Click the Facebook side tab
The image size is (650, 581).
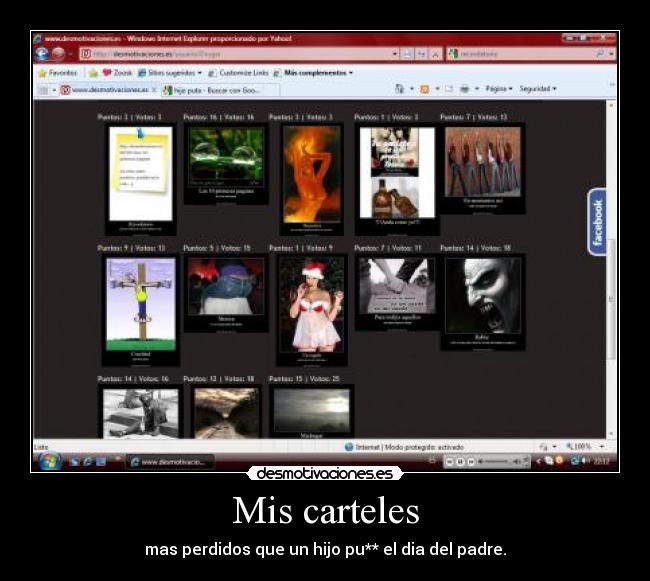(597, 222)
